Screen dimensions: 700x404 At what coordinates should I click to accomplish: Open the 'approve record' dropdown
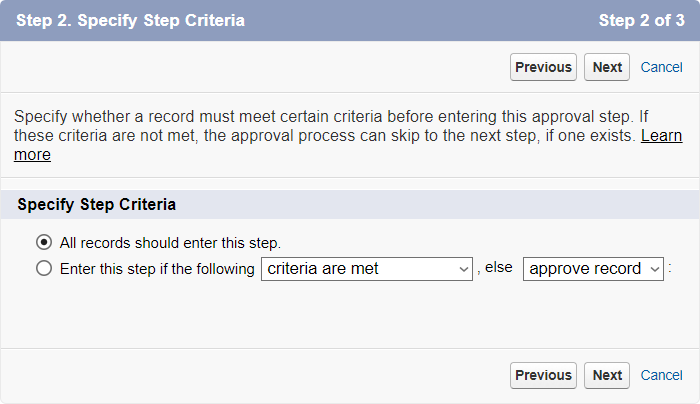pos(593,268)
